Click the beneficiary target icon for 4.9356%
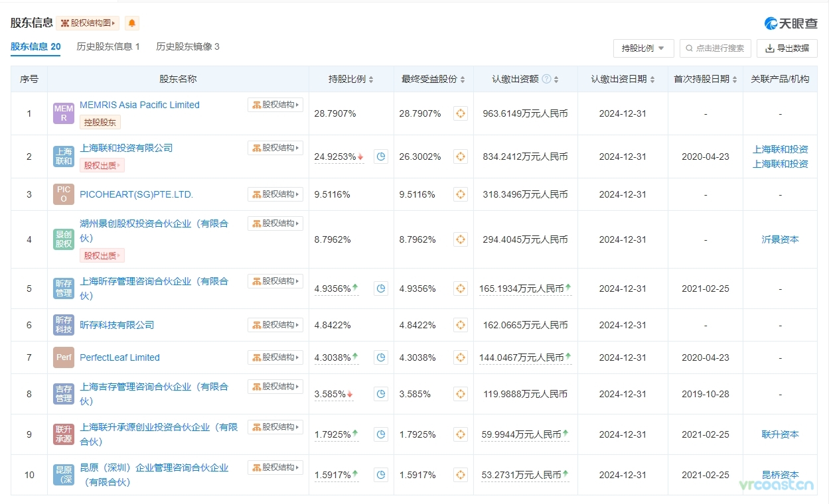Image resolution: width=829 pixels, height=504 pixels. click(461, 288)
